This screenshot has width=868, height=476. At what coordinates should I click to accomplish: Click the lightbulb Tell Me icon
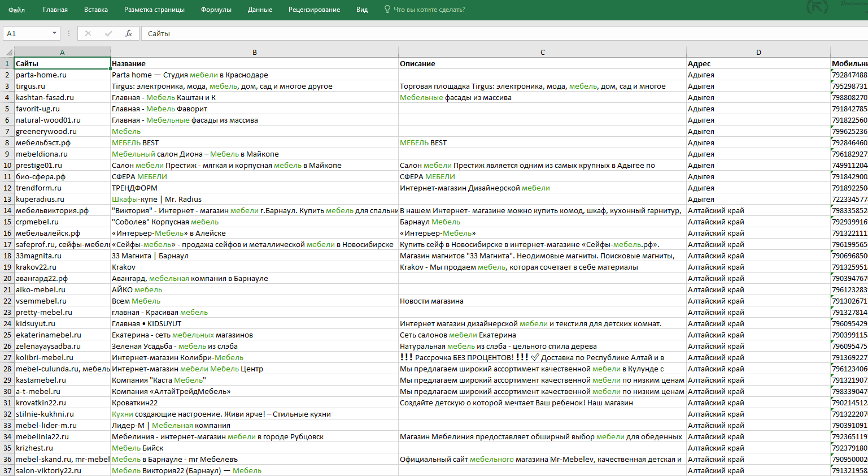click(387, 9)
